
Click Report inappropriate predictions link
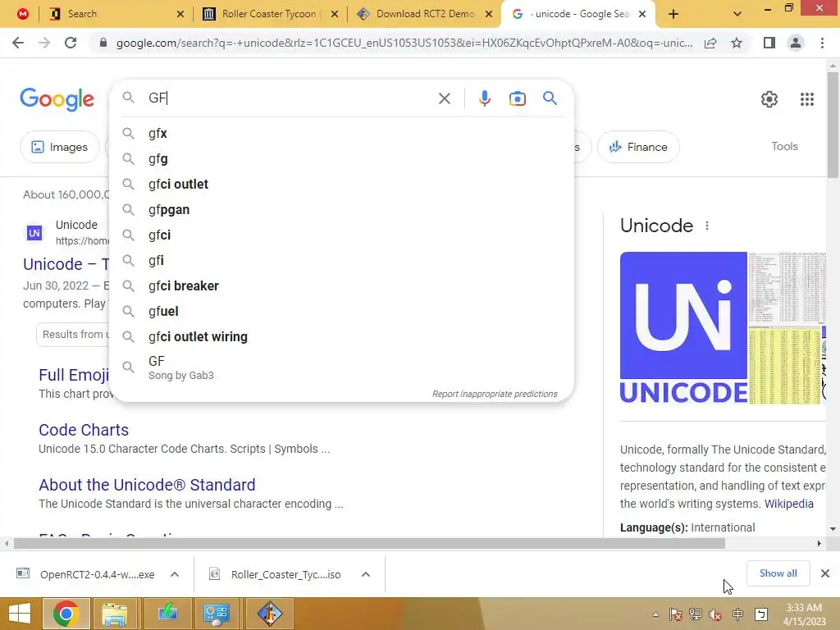click(495, 394)
